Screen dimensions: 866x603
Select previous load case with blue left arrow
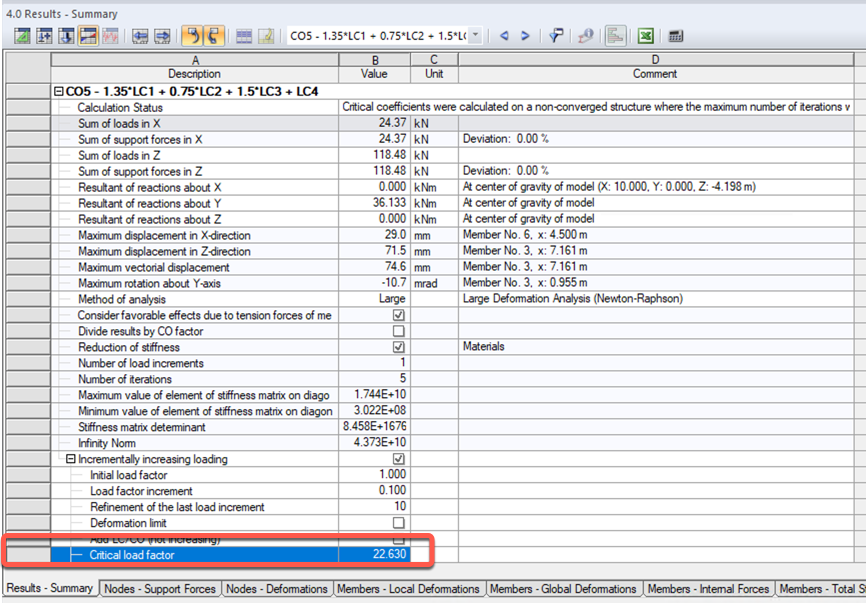[x=504, y=36]
